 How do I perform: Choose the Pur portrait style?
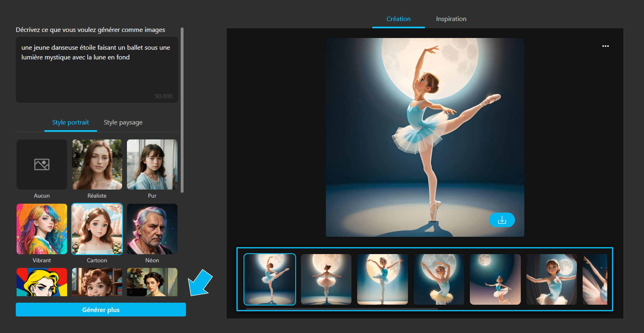tap(152, 165)
